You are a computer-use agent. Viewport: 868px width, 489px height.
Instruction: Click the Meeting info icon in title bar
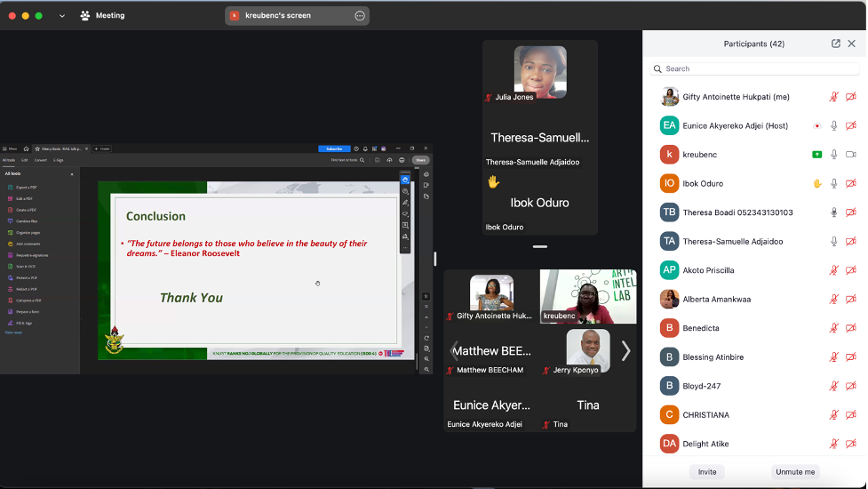pos(85,15)
